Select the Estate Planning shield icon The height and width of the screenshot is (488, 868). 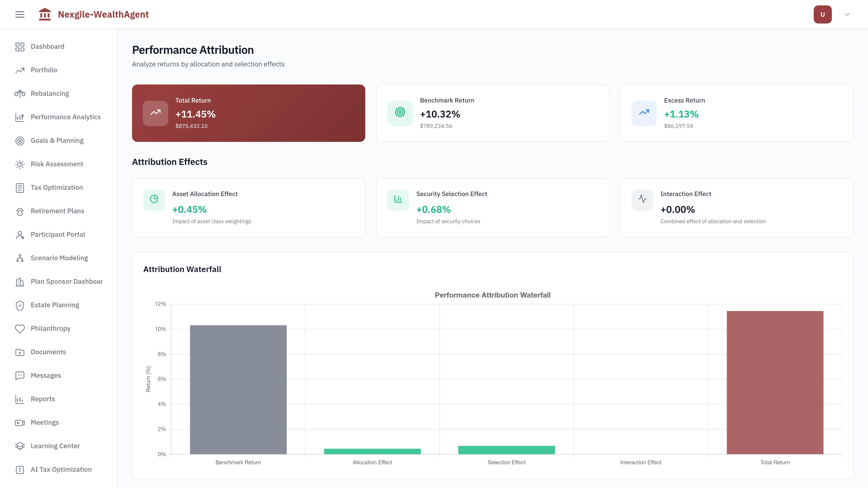tap(19, 305)
